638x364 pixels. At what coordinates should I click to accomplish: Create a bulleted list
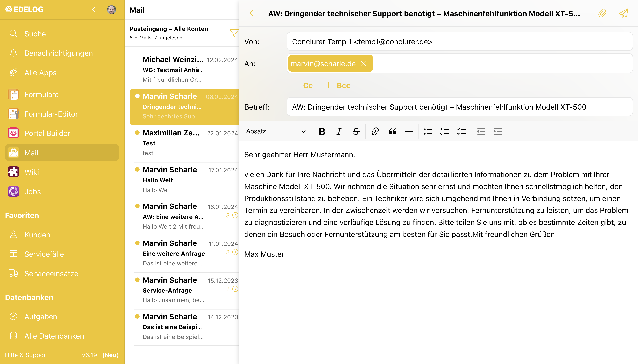(x=428, y=131)
